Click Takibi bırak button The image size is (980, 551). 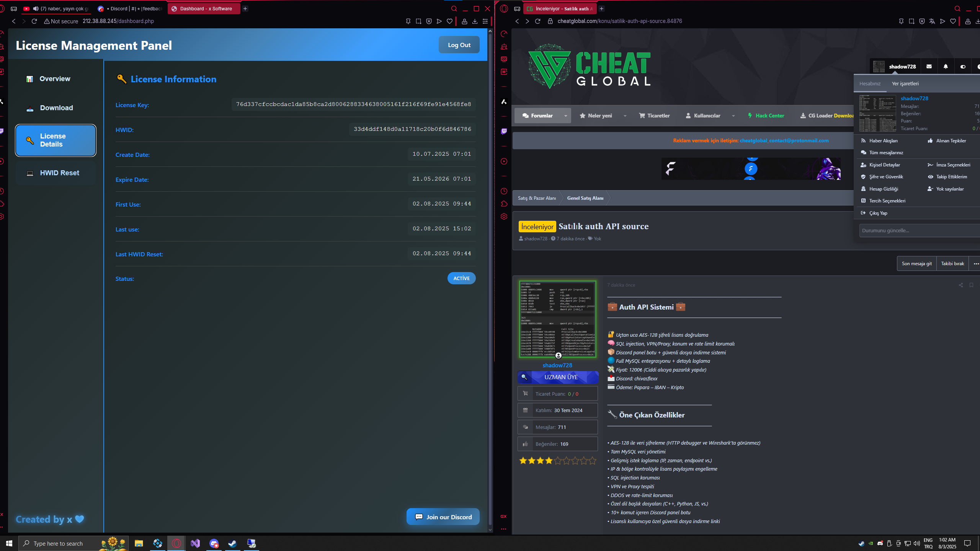tap(952, 264)
